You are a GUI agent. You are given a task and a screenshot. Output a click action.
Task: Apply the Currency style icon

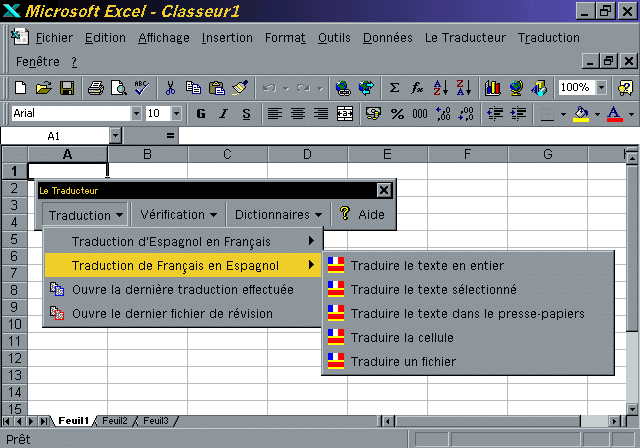373,113
